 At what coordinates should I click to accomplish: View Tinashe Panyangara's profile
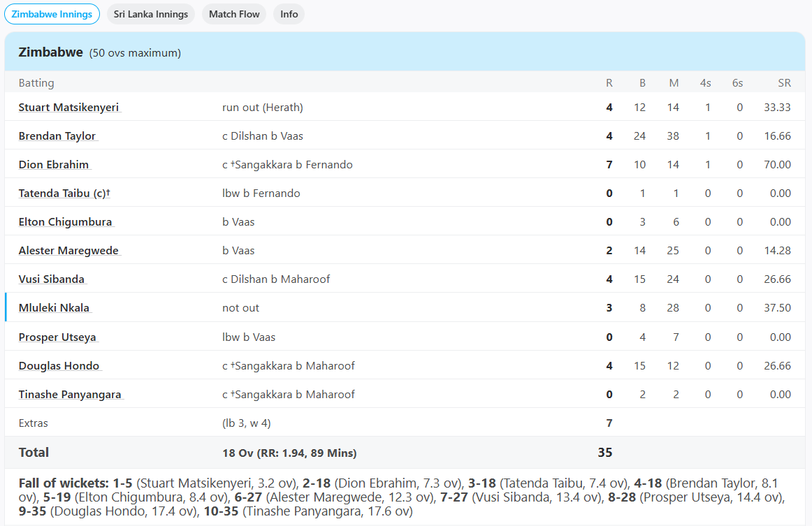pos(70,395)
